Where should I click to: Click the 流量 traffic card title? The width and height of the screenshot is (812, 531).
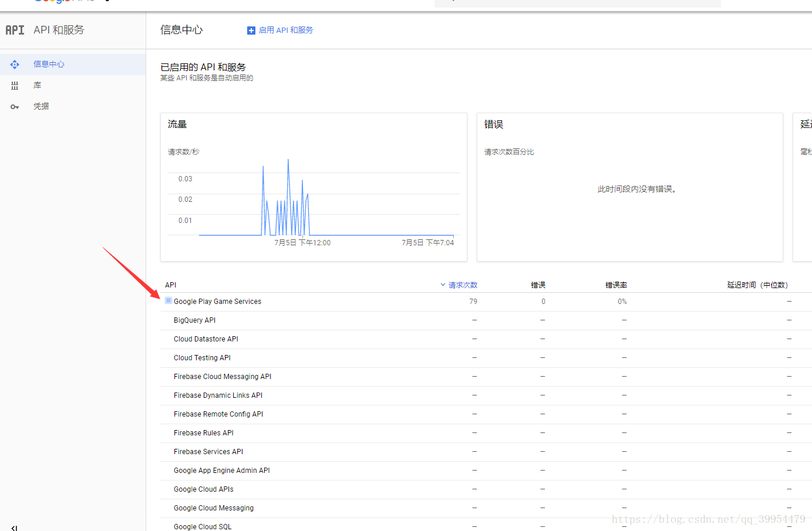click(x=177, y=124)
